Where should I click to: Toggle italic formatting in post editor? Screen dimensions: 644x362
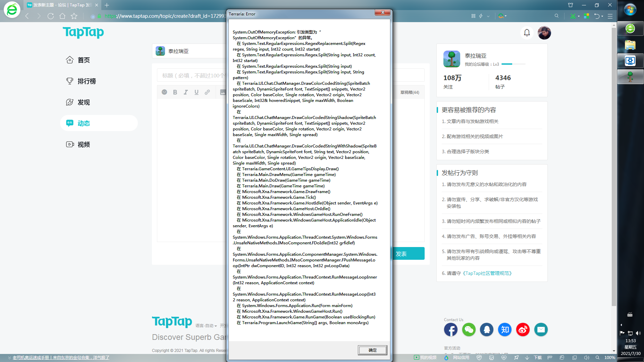pyautogui.click(x=186, y=92)
